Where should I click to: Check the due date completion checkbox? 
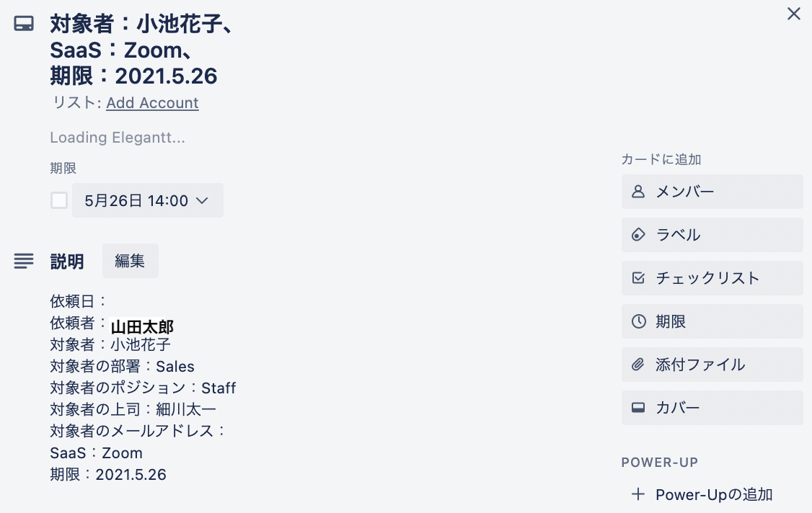(58, 200)
